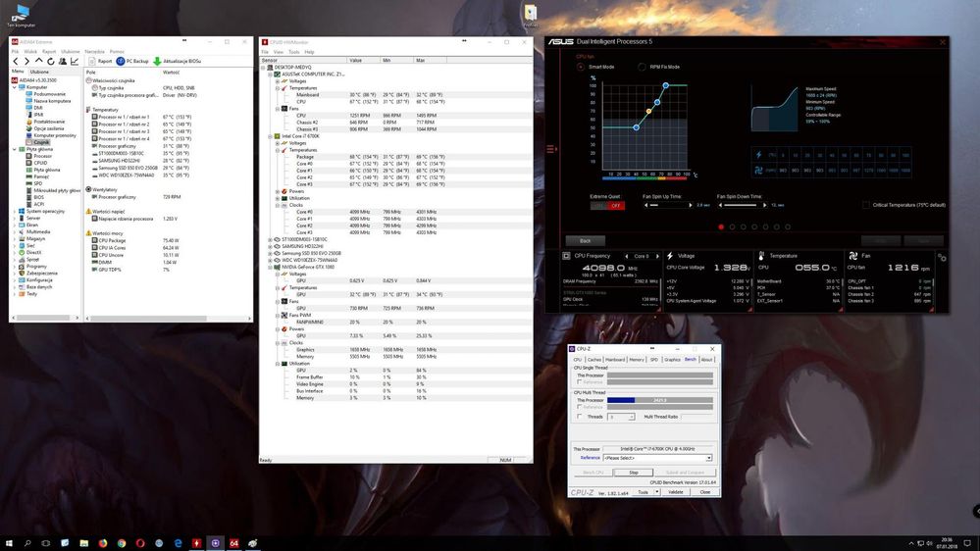Image resolution: width=980 pixels, height=551 pixels.
Task: Open the View menu in HWMonitor
Action: pyautogui.click(x=279, y=53)
